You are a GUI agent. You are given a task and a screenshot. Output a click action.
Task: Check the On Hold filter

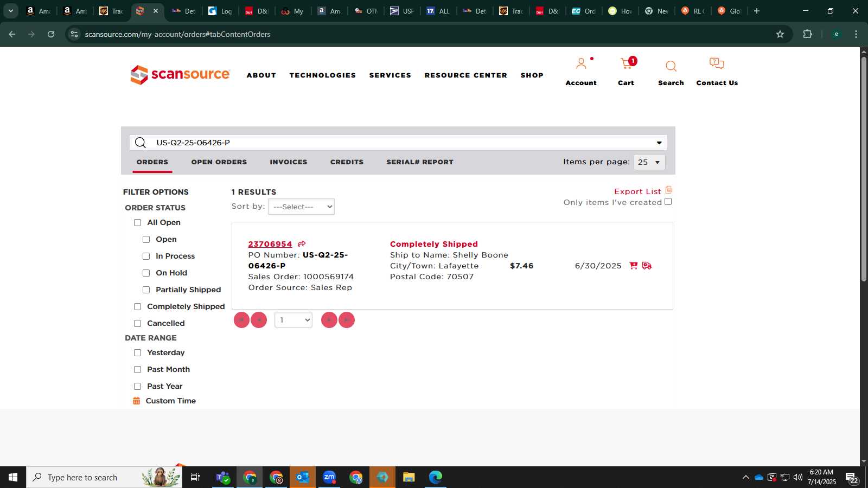tap(146, 273)
